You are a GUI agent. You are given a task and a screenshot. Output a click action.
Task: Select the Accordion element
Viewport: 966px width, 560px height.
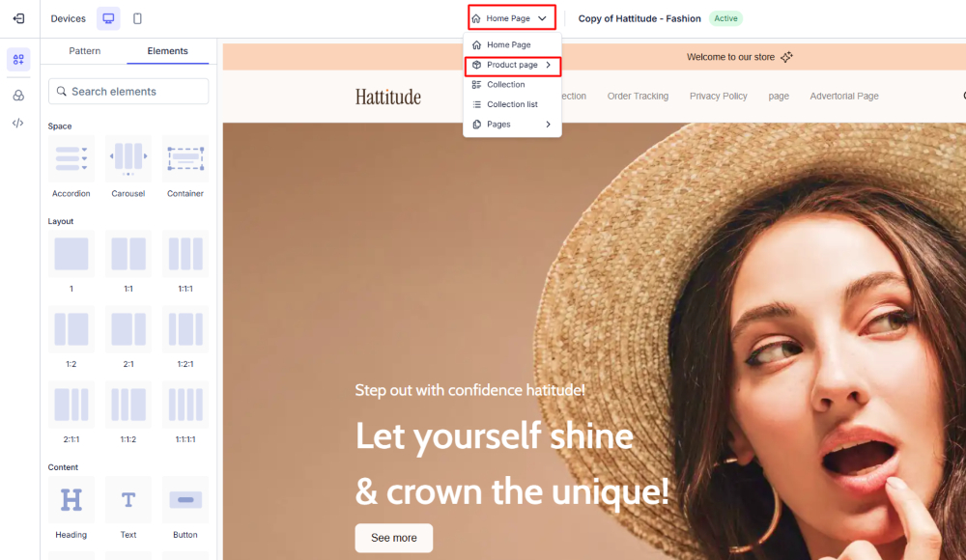71,159
